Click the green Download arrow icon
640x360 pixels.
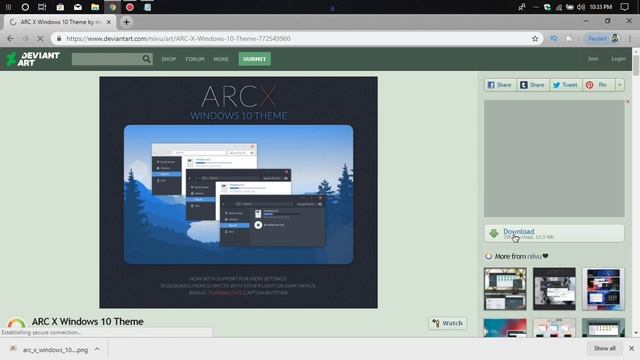pyautogui.click(x=494, y=233)
